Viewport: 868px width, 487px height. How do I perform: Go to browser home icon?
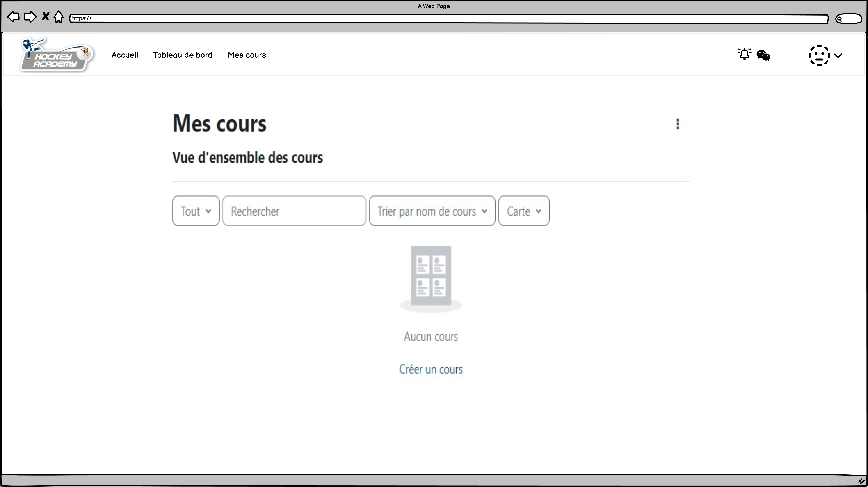[59, 16]
